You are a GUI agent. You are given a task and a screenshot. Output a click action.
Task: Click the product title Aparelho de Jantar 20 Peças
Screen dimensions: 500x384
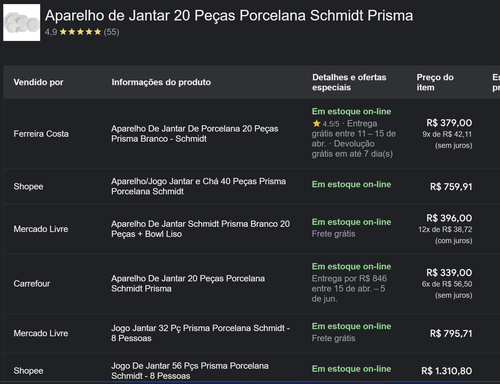click(x=229, y=16)
